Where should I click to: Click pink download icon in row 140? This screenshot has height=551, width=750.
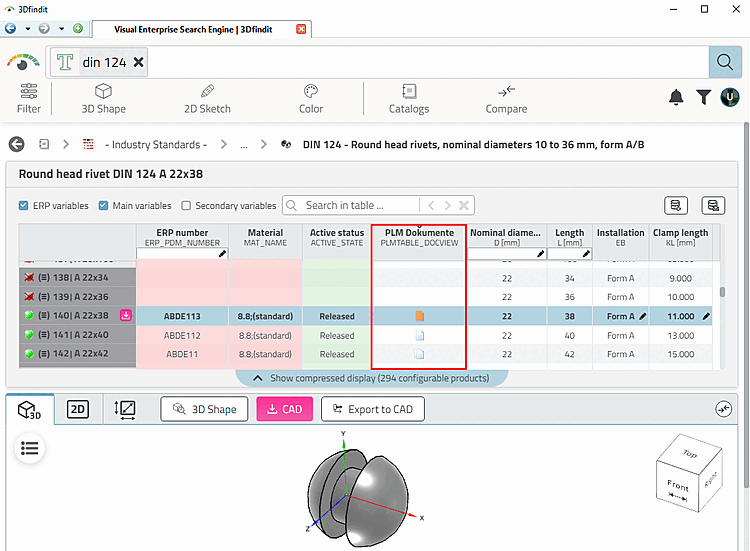(x=126, y=315)
